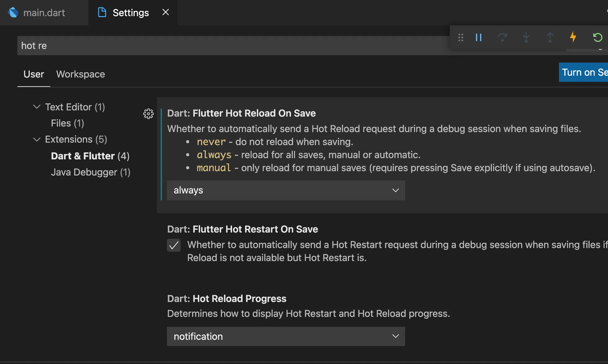This screenshot has height=364, width=608.
Task: Click the Step Out arrow icon
Action: click(550, 38)
